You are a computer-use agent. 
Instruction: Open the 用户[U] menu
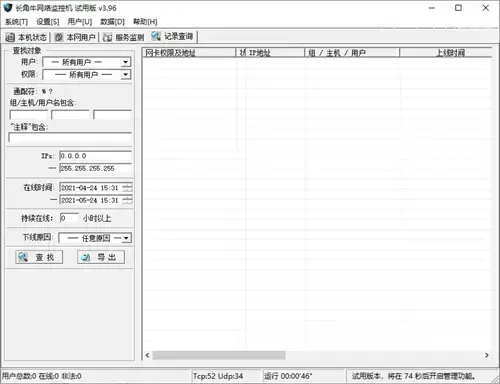(x=80, y=22)
